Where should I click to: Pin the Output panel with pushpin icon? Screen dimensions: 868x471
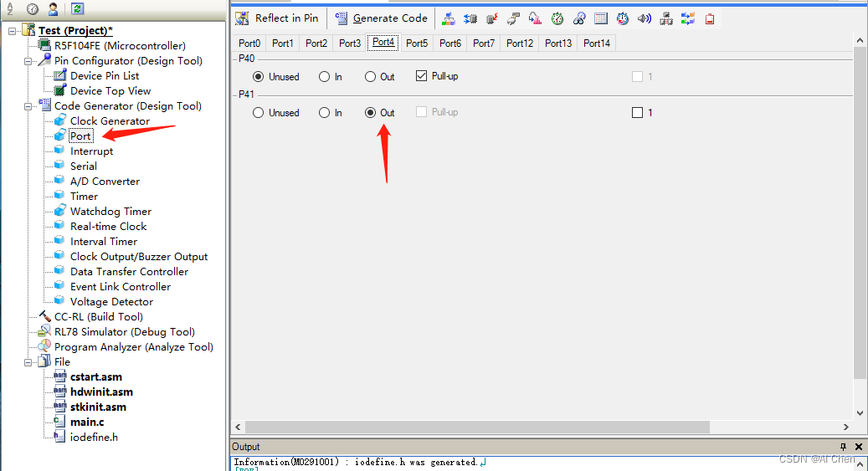click(x=843, y=447)
